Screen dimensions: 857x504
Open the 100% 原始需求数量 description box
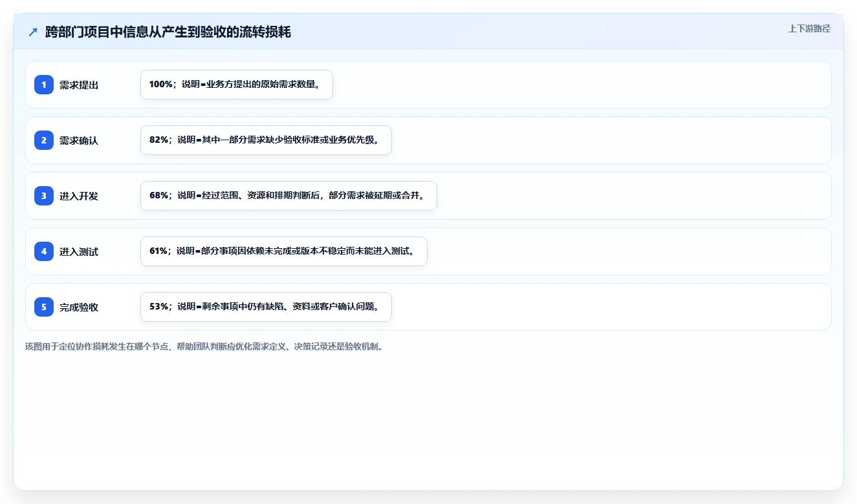pos(237,85)
